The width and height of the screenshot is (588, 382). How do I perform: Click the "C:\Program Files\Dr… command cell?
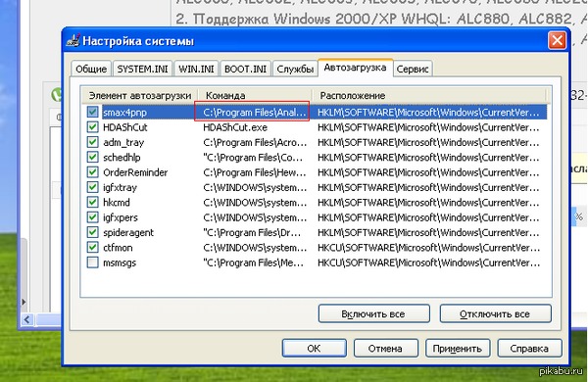pyautogui.click(x=252, y=232)
